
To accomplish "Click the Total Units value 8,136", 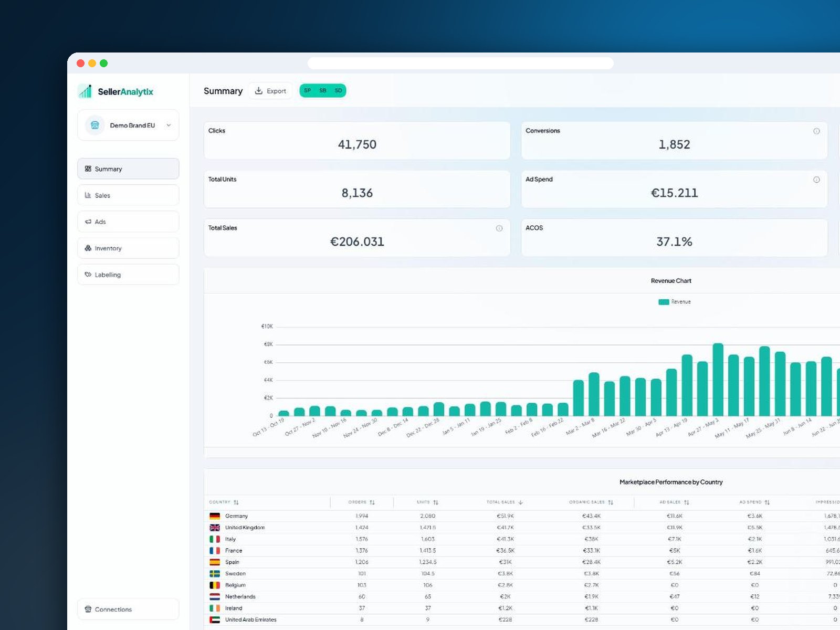I will coord(357,193).
